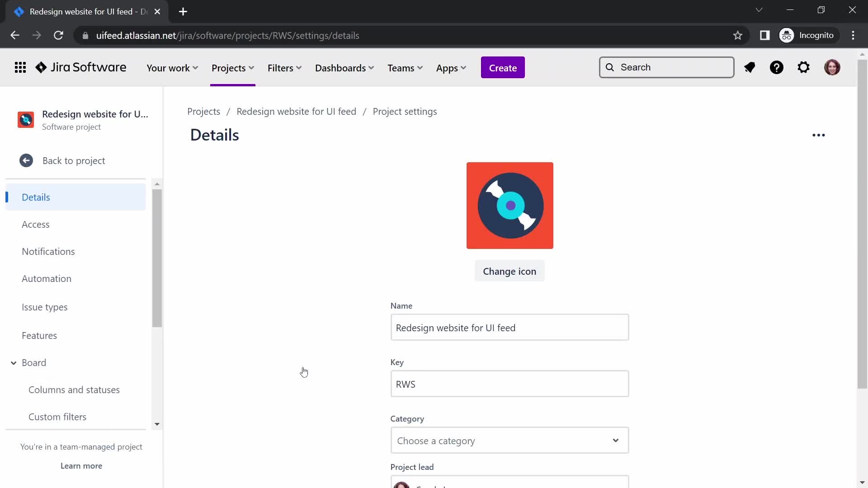Select the Notifications settings menu item
Image resolution: width=868 pixels, height=488 pixels.
(x=47, y=251)
